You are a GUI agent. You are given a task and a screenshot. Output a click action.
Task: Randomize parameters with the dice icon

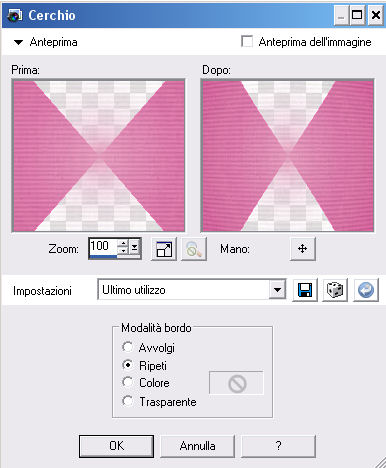coord(335,290)
